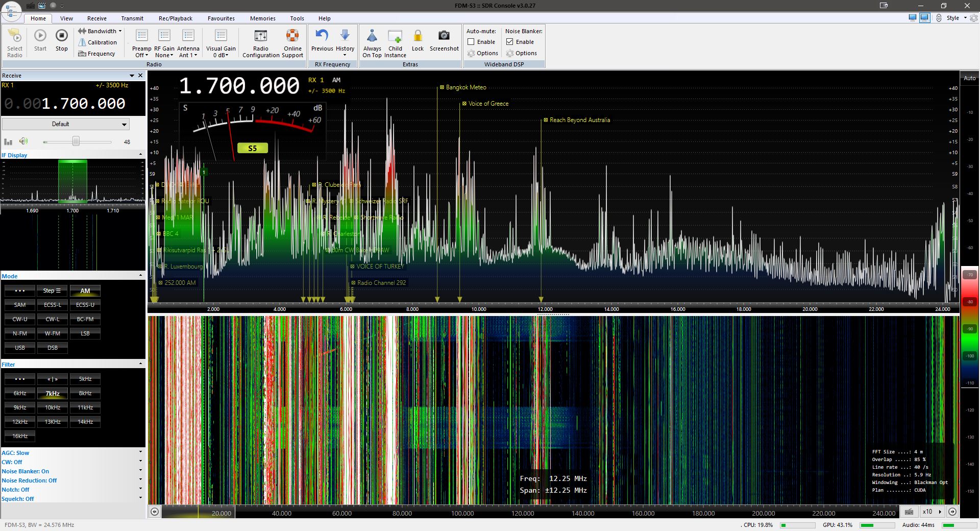Enable the Auto-mute checkbox
The image size is (980, 531).
pos(471,42)
